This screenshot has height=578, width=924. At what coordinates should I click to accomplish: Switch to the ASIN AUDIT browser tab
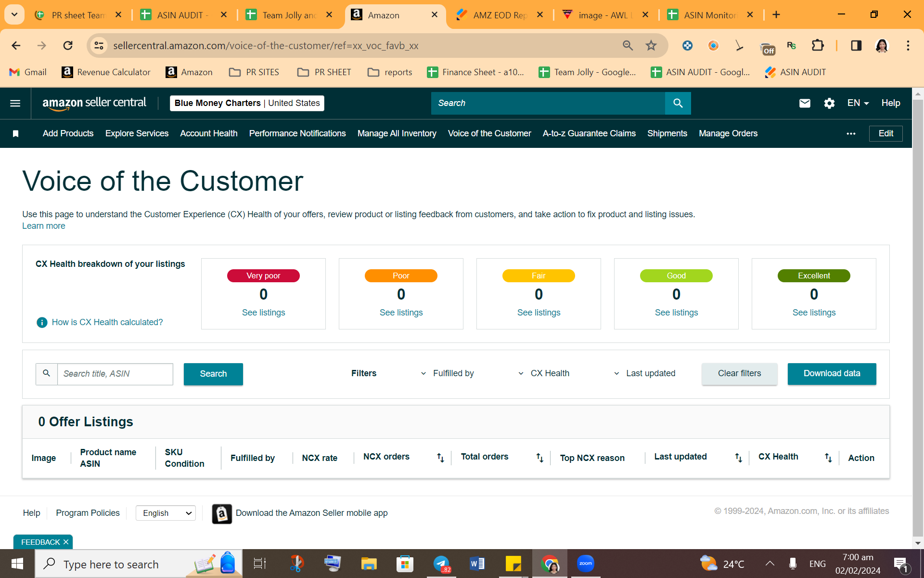point(183,15)
